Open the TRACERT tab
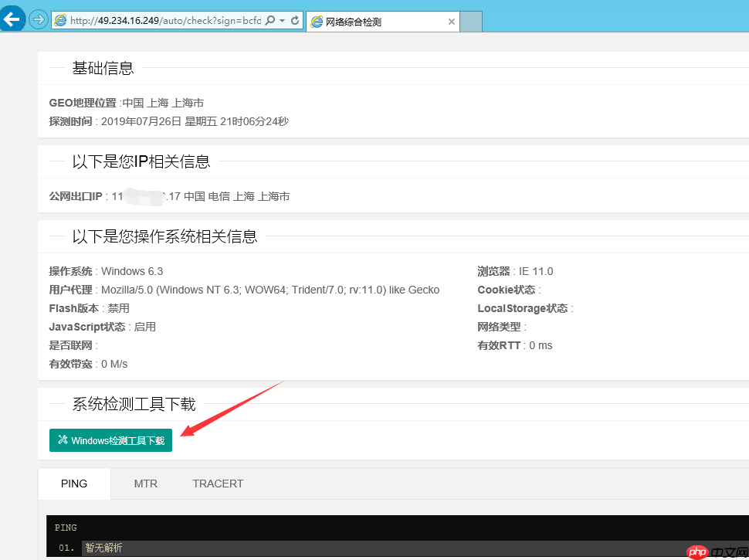This screenshot has width=749, height=560. tap(218, 484)
